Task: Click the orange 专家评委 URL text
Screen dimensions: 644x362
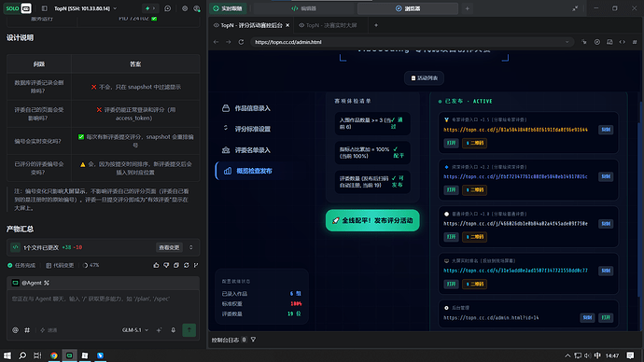Action: (515, 130)
